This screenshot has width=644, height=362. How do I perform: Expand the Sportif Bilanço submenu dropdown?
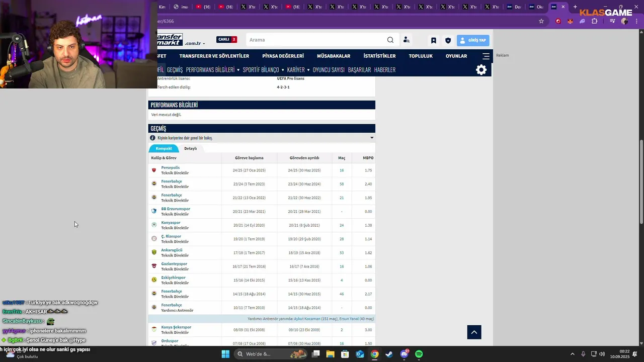[283, 70]
